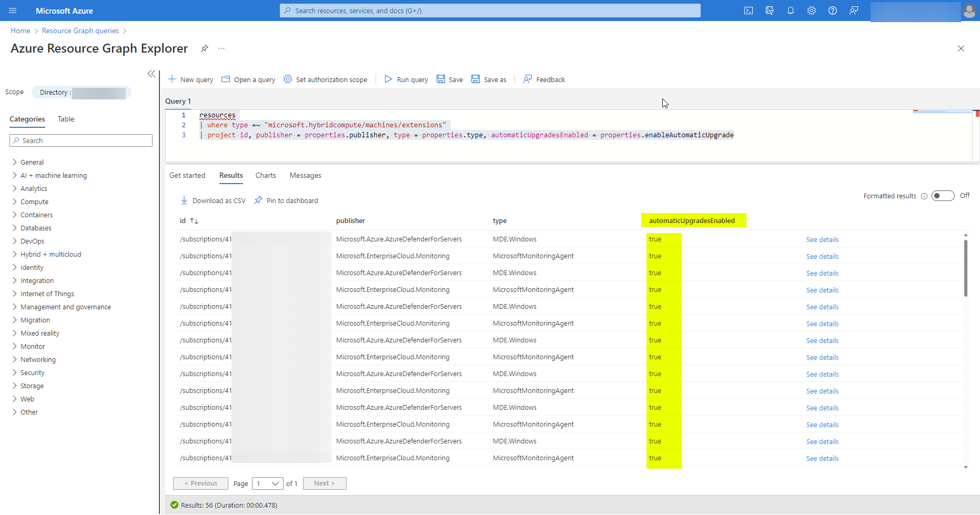Click Open a query
The image size is (980, 515).
coord(248,79)
